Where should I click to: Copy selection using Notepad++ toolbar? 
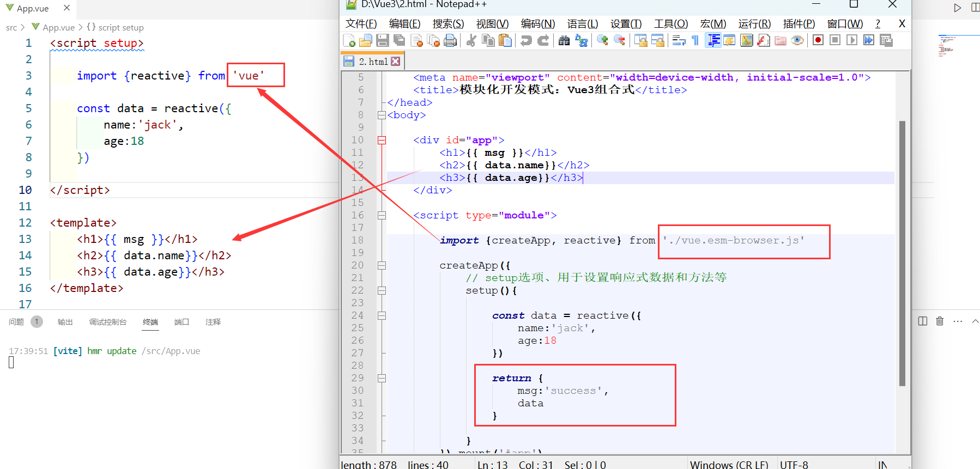[x=488, y=40]
